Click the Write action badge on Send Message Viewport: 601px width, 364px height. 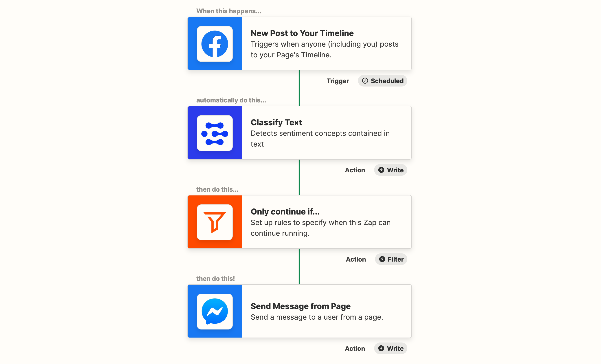(x=390, y=348)
